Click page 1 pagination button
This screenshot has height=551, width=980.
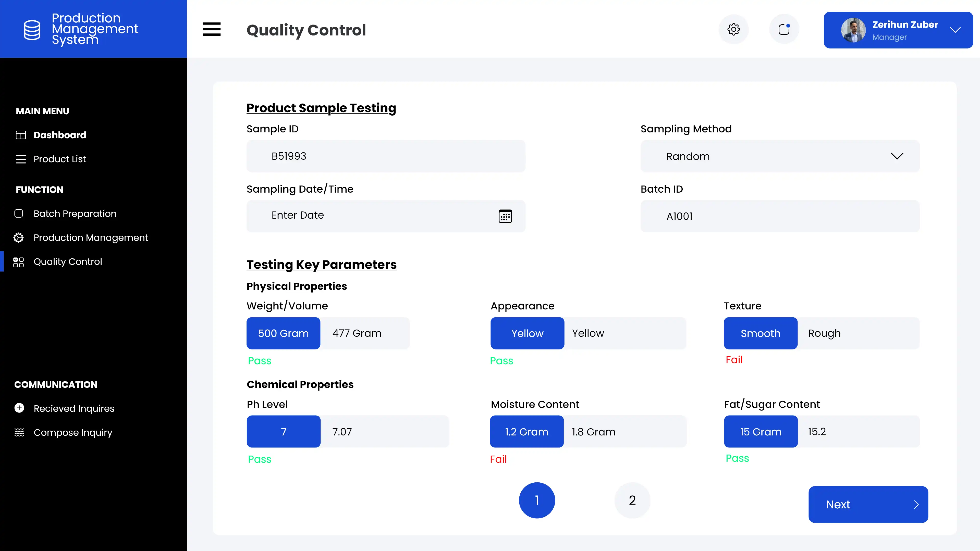(537, 500)
